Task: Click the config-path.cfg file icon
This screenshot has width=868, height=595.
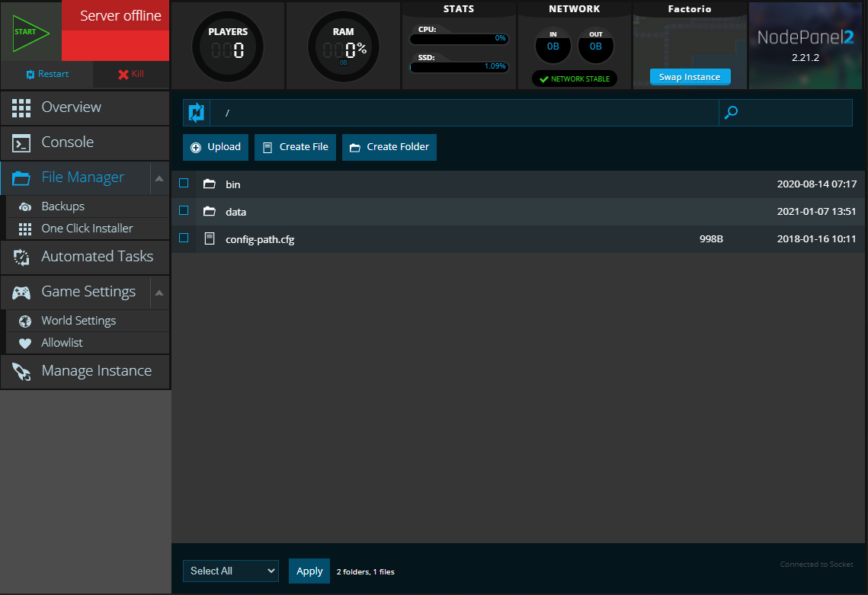Action: click(x=210, y=239)
